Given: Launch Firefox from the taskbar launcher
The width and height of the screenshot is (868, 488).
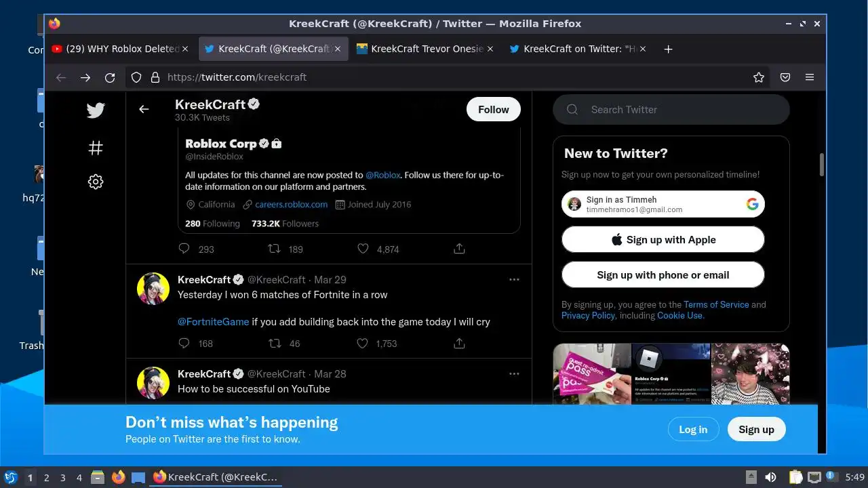Looking at the screenshot, I should point(119,477).
